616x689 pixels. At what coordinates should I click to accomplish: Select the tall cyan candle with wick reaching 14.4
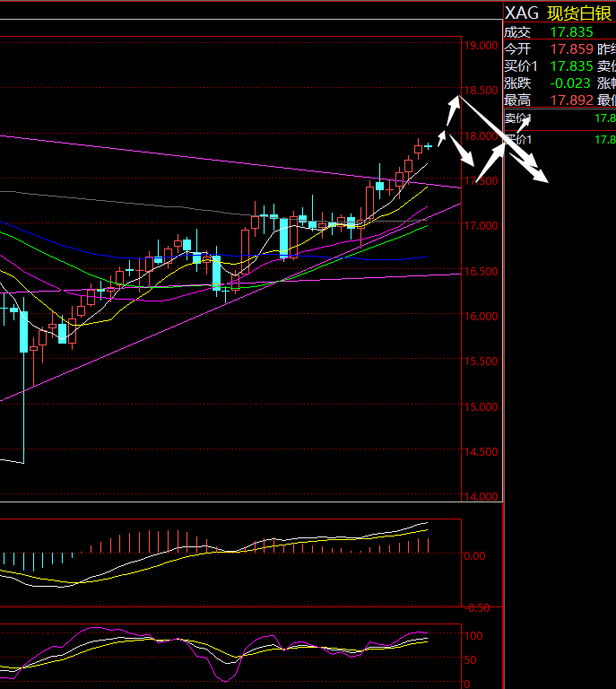[x=23, y=380]
